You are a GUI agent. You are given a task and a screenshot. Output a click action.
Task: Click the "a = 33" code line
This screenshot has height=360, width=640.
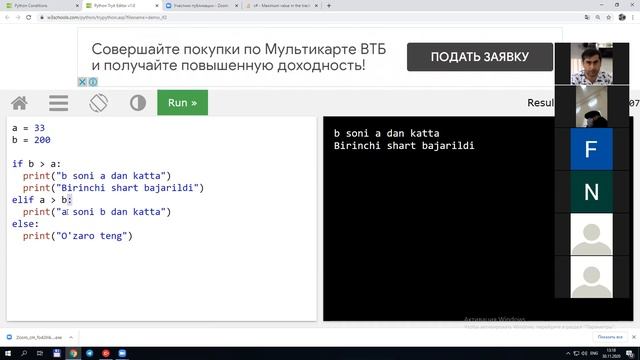pos(28,128)
